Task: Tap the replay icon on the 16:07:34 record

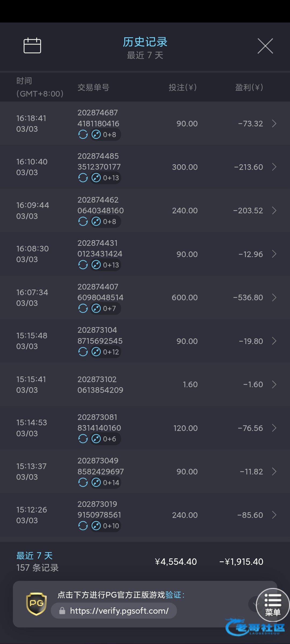Action: click(x=83, y=308)
